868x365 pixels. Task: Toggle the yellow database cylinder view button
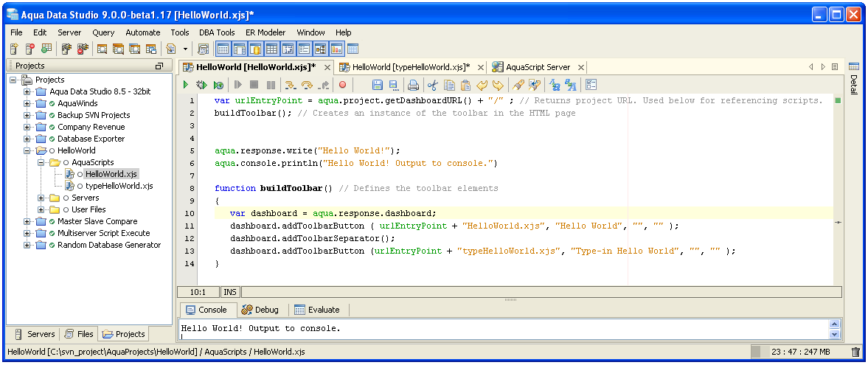(256, 49)
